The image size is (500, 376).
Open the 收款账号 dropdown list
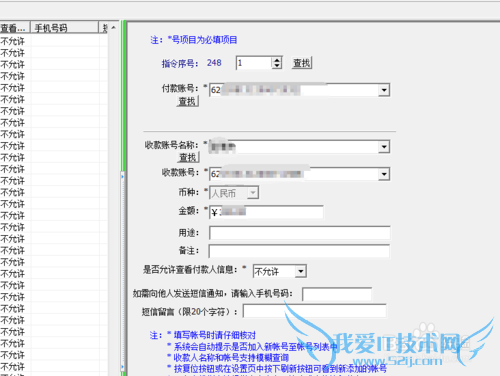(384, 174)
